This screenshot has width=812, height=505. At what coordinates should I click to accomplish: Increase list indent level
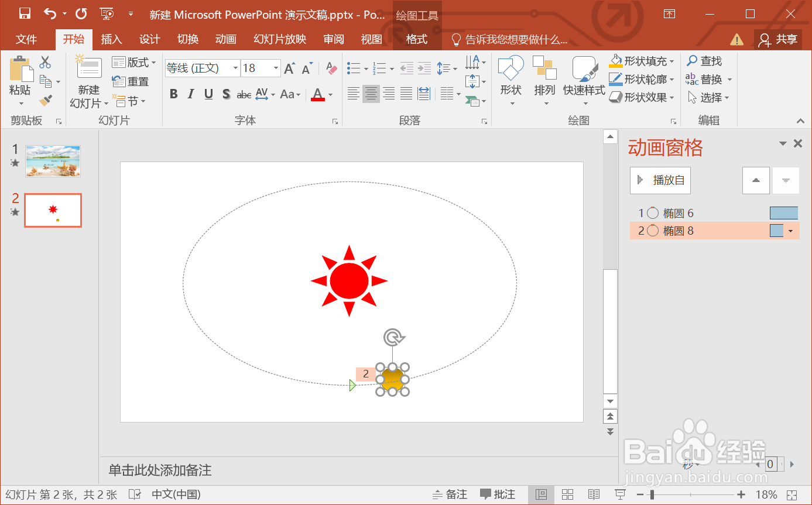click(x=424, y=68)
